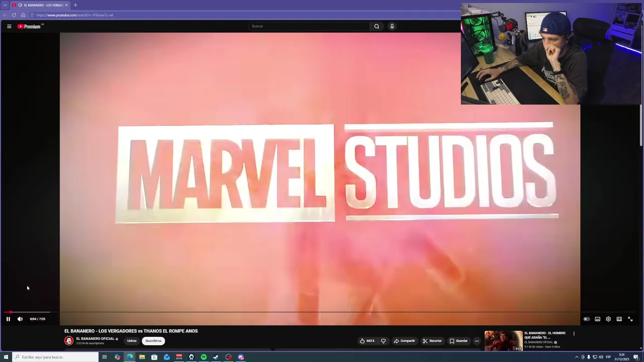Image resolution: width=644 pixels, height=362 pixels.
Task: Like the video with 662 k likes
Action: [x=367, y=341]
